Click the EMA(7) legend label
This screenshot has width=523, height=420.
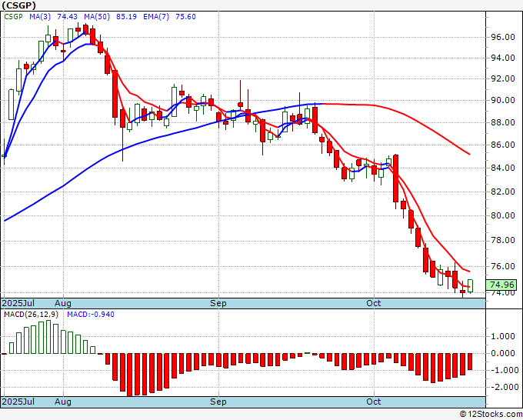[156, 17]
